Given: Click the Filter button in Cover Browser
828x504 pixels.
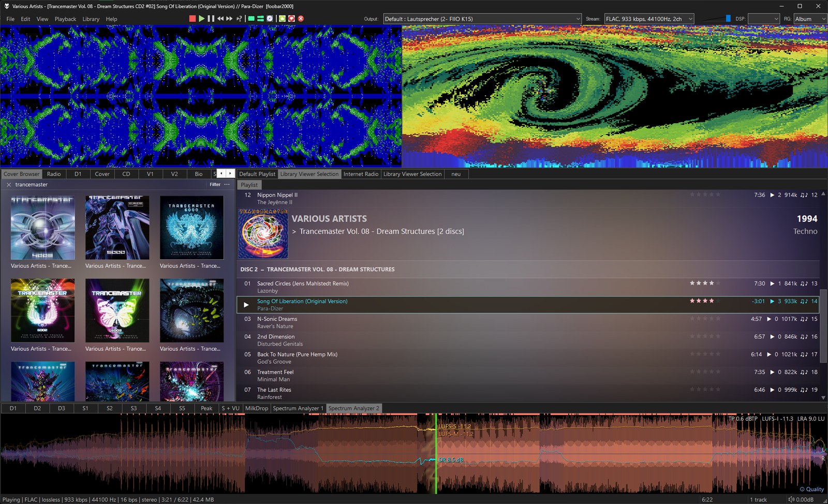Looking at the screenshot, I should coord(215,185).
